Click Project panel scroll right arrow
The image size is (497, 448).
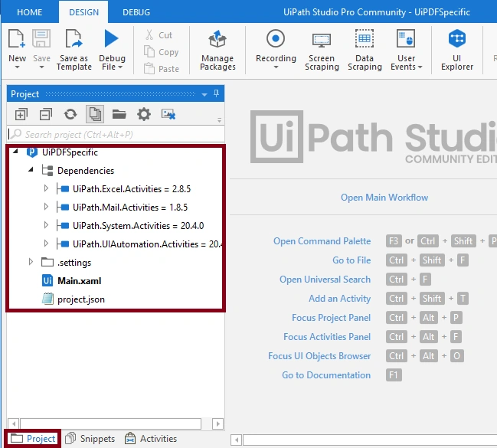pos(217,423)
